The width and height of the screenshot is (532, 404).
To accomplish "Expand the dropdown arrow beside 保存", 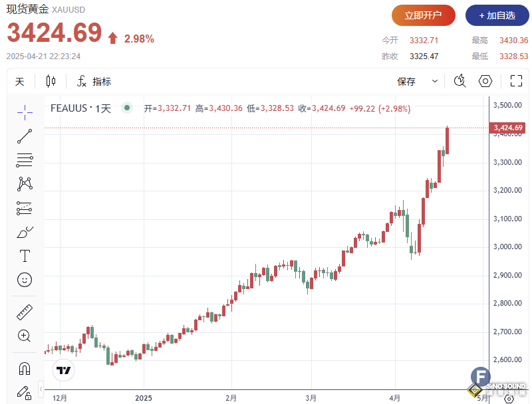I will coord(435,81).
